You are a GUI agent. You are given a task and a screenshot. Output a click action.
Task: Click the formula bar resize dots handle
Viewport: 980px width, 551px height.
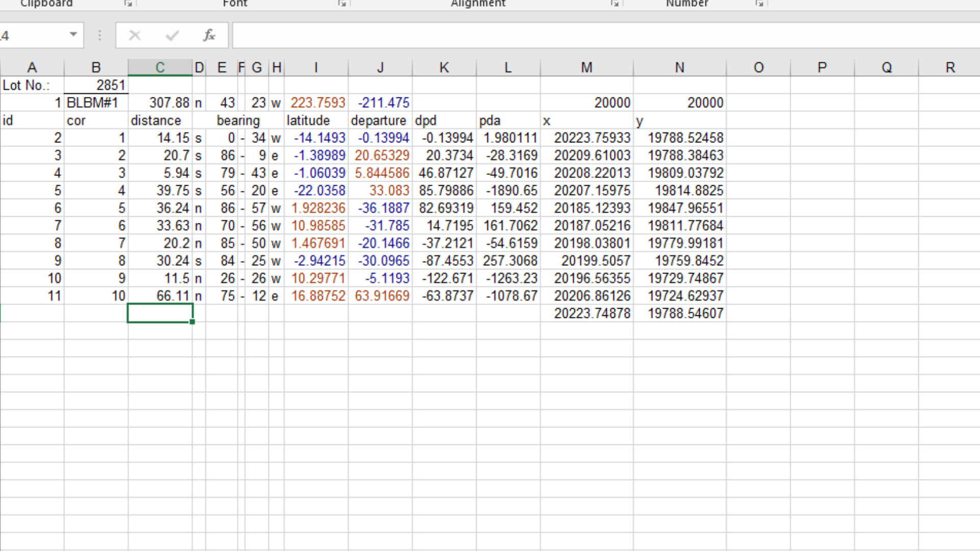click(100, 35)
